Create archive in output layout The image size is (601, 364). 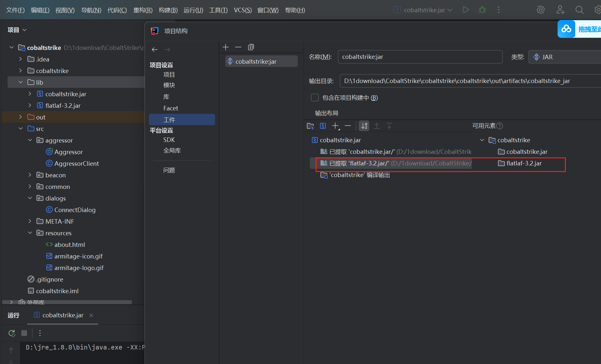[x=323, y=126]
